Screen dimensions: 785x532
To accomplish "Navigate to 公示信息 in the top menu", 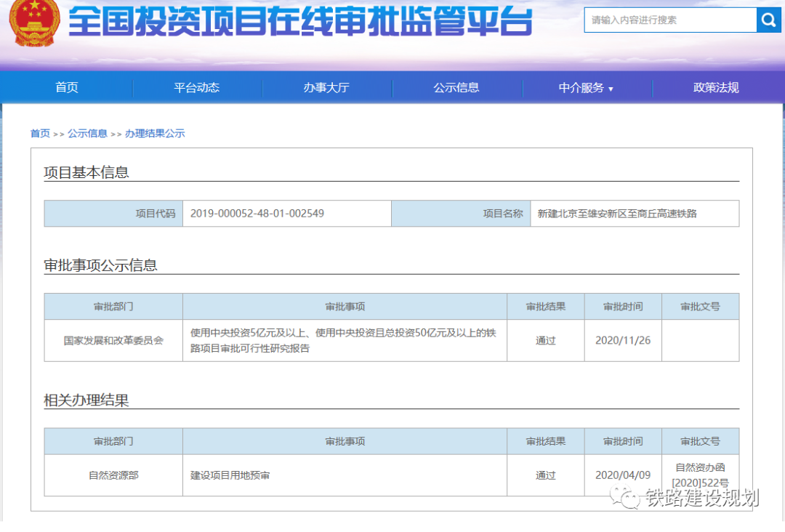I will click(457, 87).
